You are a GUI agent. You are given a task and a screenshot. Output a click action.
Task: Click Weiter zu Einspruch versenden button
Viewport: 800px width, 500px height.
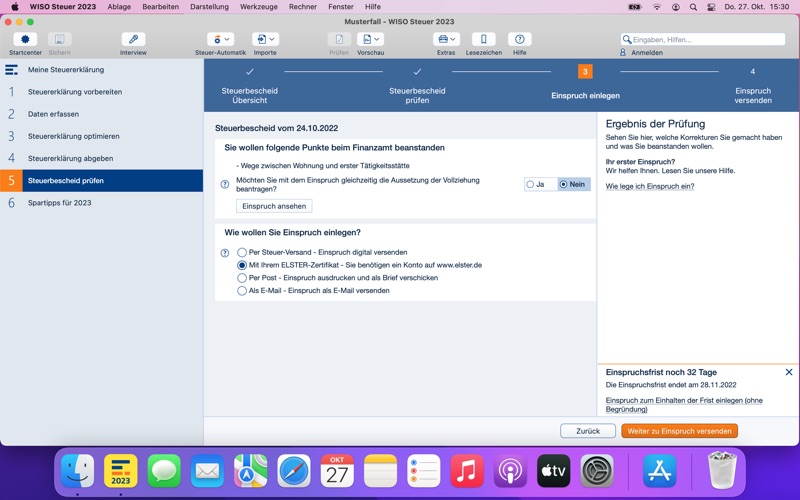click(x=679, y=431)
